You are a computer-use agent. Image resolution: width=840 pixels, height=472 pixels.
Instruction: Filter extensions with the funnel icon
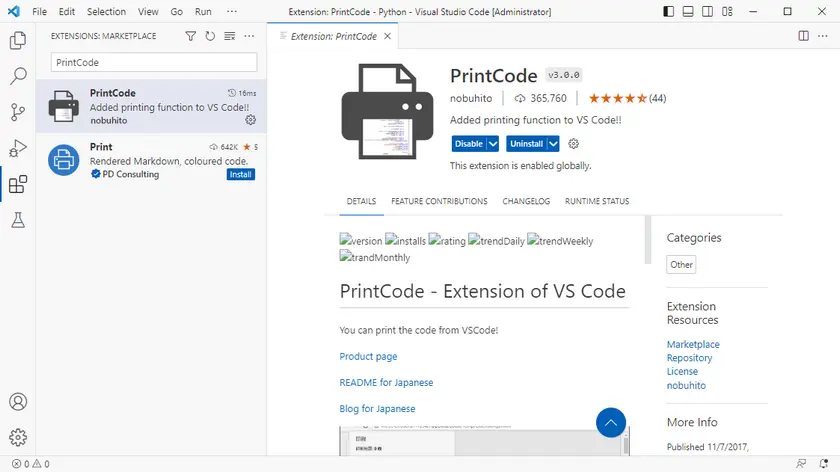click(x=191, y=36)
